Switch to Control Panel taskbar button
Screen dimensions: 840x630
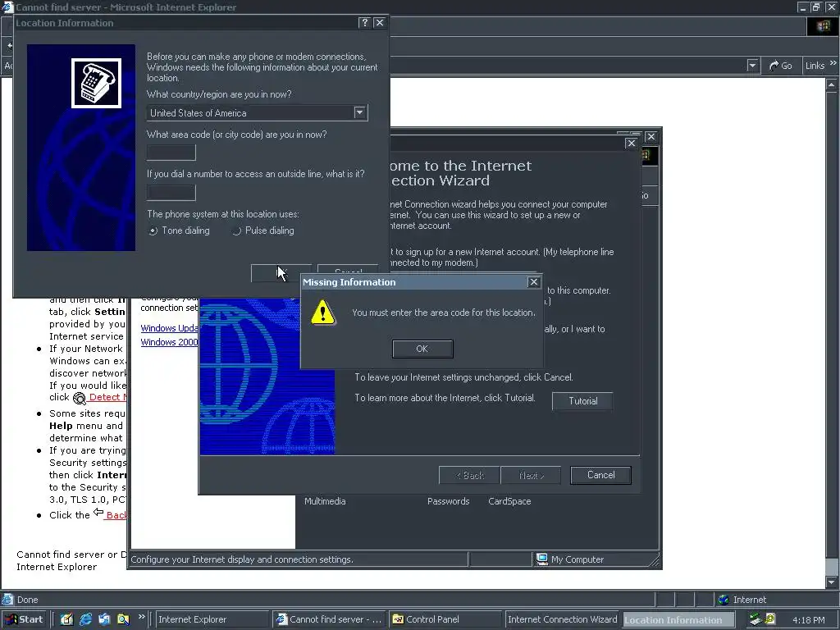(x=445, y=620)
